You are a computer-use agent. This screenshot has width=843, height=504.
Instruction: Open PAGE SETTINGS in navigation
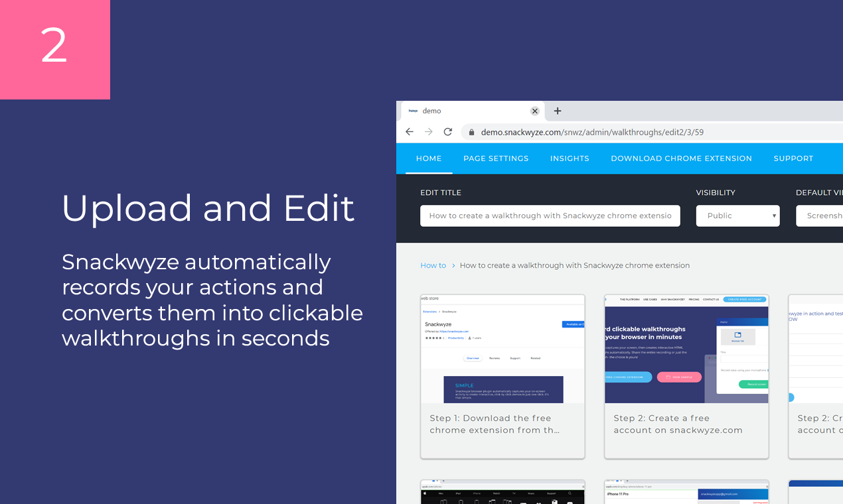[x=496, y=158]
